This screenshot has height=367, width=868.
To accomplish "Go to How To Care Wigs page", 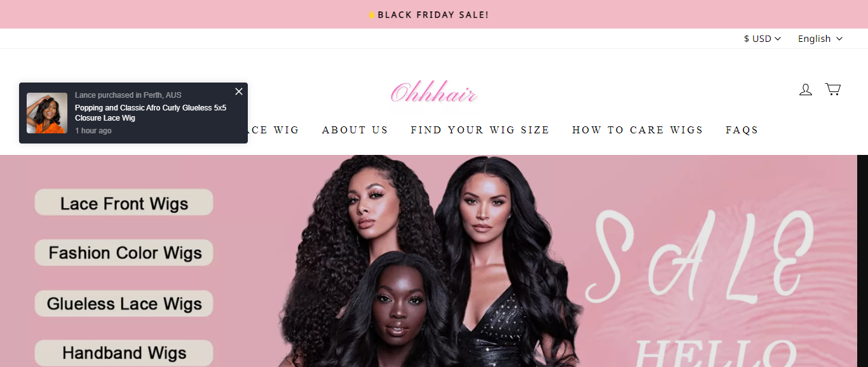I will [637, 130].
